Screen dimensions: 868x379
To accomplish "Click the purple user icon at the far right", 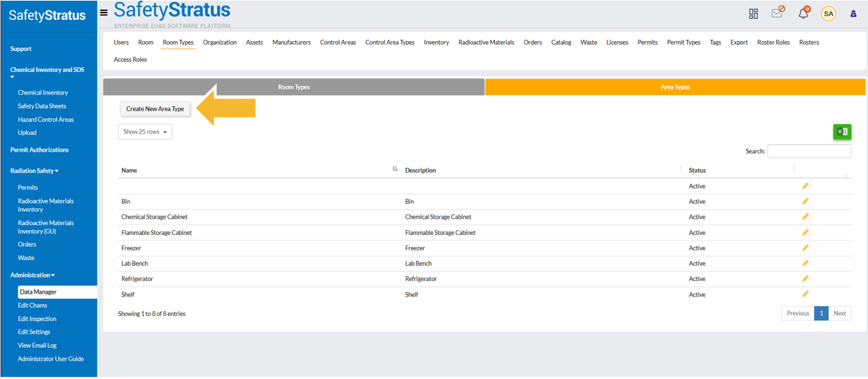I will [x=853, y=13].
